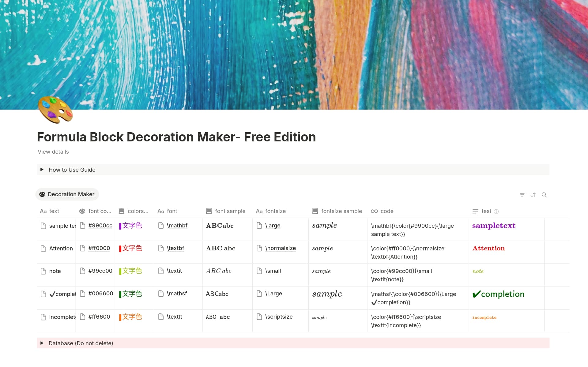Click the palette page icon above the title

tap(55, 110)
